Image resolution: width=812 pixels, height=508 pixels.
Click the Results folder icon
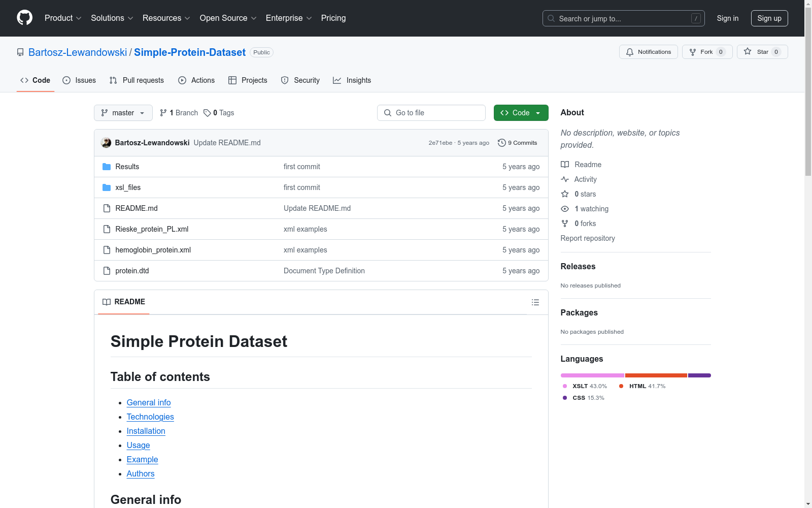(107, 167)
